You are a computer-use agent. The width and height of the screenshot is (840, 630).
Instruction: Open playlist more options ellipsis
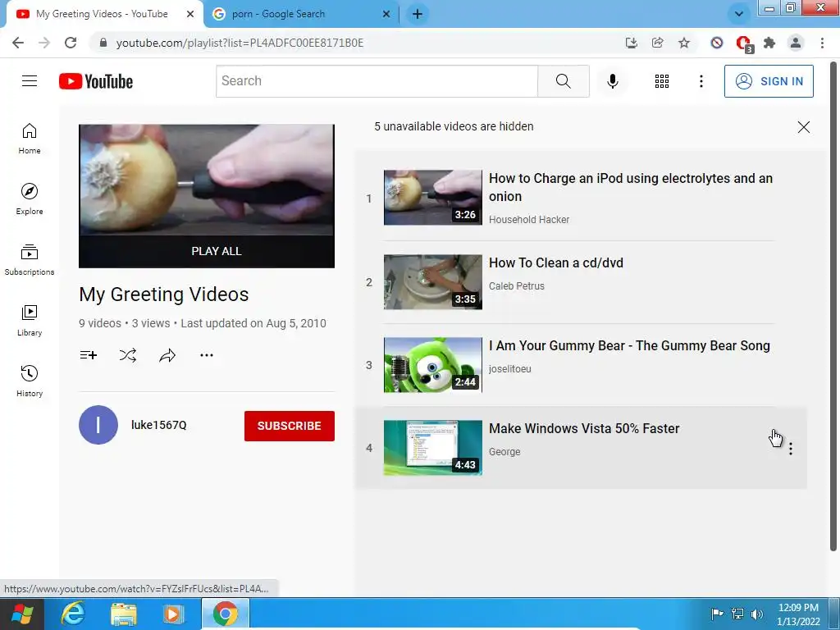206,355
